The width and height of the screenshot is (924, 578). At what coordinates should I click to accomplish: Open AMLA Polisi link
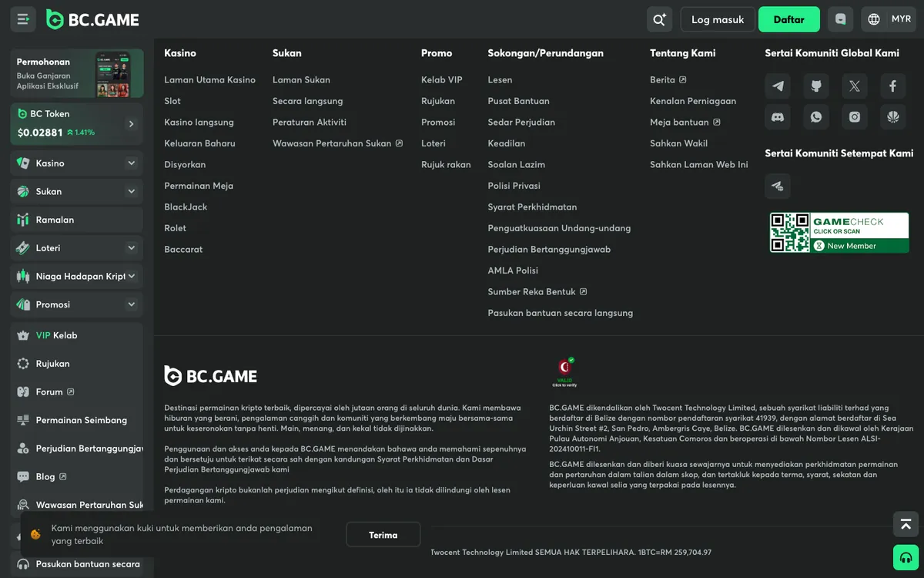coord(513,271)
